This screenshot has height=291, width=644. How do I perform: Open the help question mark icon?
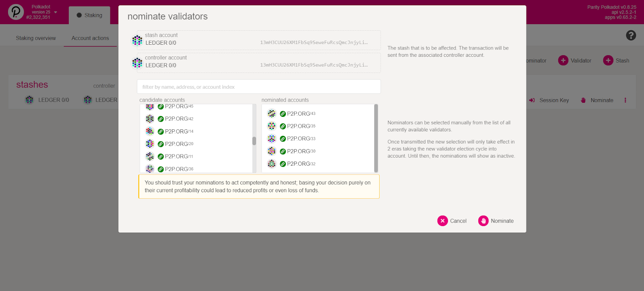631,35
